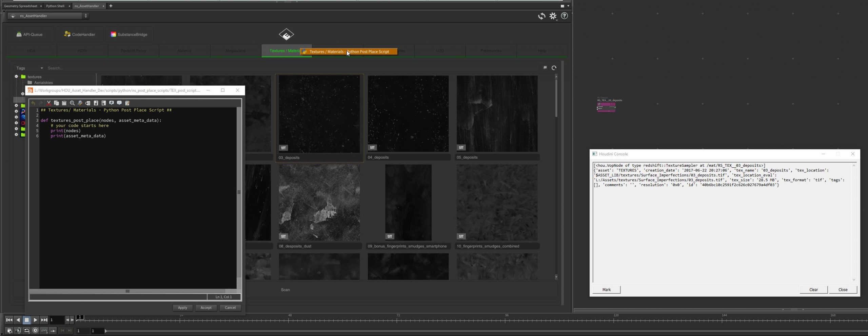Click the gear settings icon in pane header
The width and height of the screenshot is (868, 336).
coord(553,16)
